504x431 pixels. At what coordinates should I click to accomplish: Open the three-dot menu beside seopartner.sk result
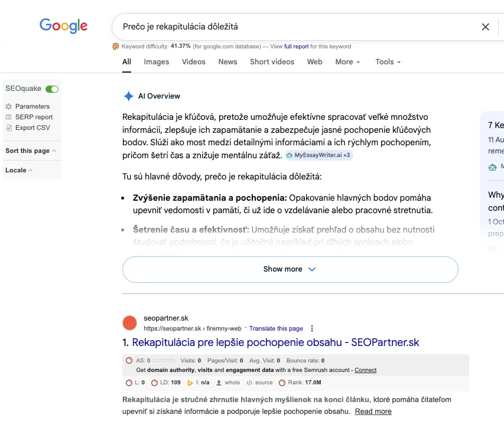[x=313, y=329]
